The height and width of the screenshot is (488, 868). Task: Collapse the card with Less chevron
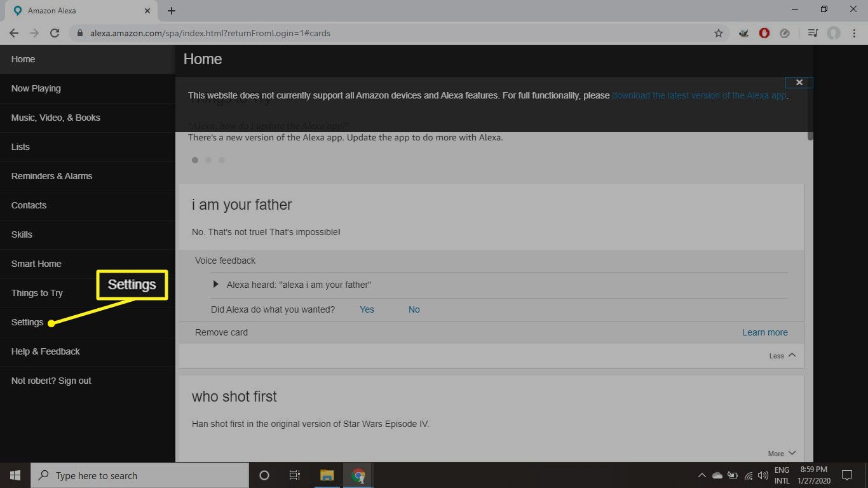click(782, 356)
